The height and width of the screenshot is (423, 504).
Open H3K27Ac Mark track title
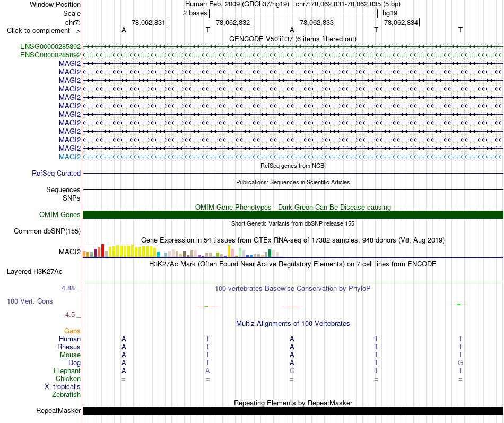click(x=293, y=264)
